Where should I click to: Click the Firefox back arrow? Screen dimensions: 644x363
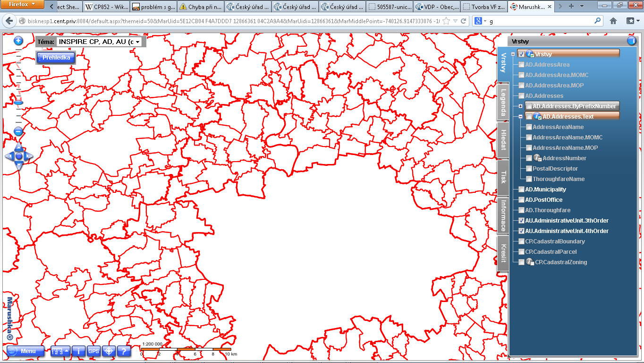(9, 21)
